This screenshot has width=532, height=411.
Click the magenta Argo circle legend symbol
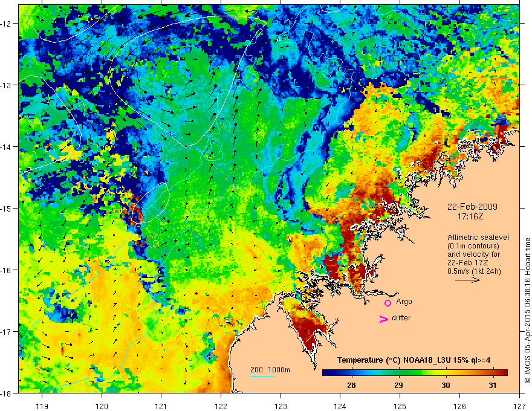[x=388, y=302]
